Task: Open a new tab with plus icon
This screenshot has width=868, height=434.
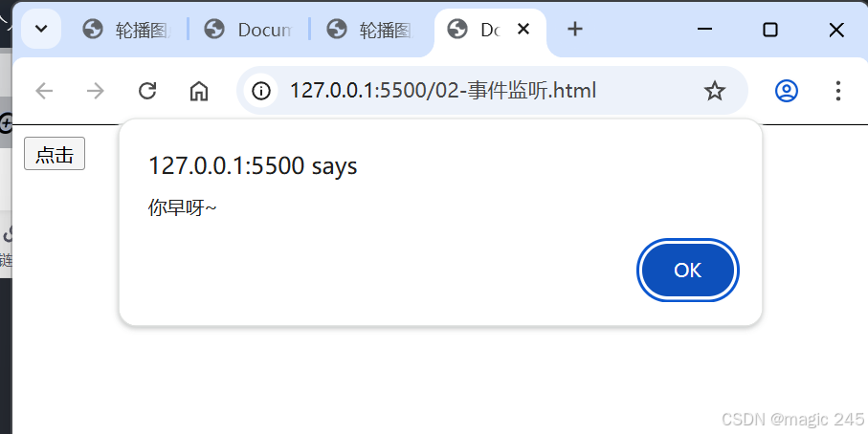Action: point(575,29)
